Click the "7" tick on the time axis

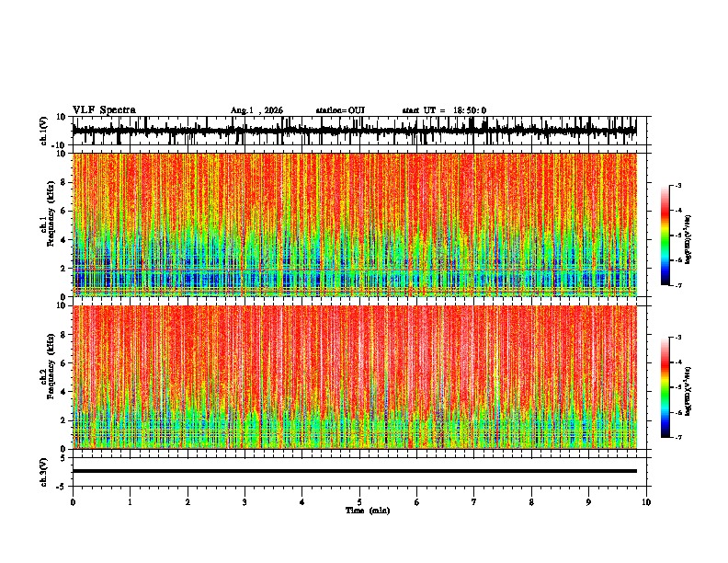(x=474, y=502)
